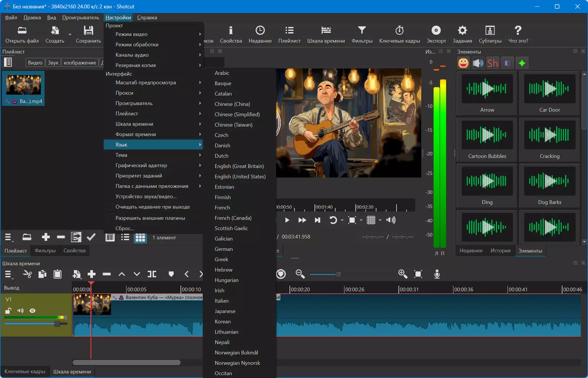Toggle the V1 track lock icon
Viewport: 588px width, 378px height.
click(x=8, y=311)
